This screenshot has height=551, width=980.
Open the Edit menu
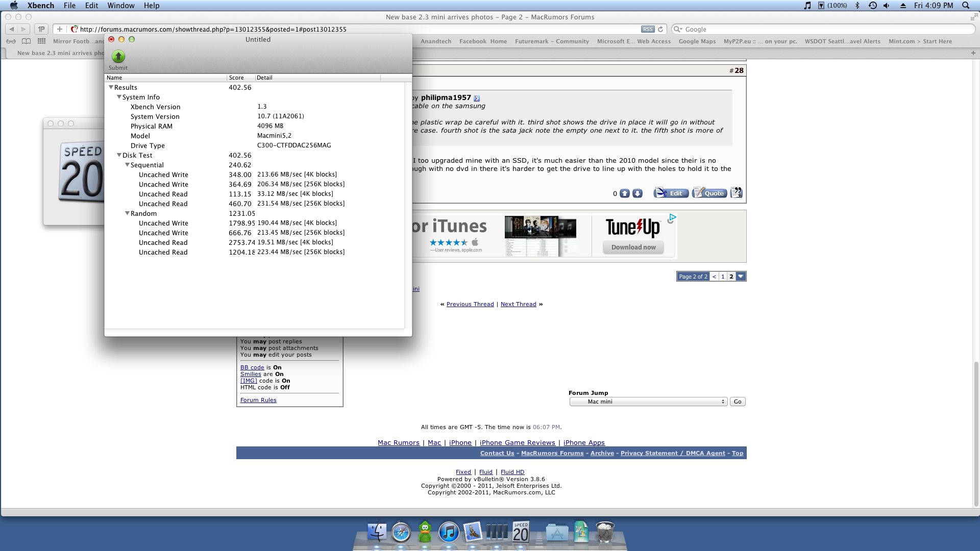pyautogui.click(x=92, y=6)
